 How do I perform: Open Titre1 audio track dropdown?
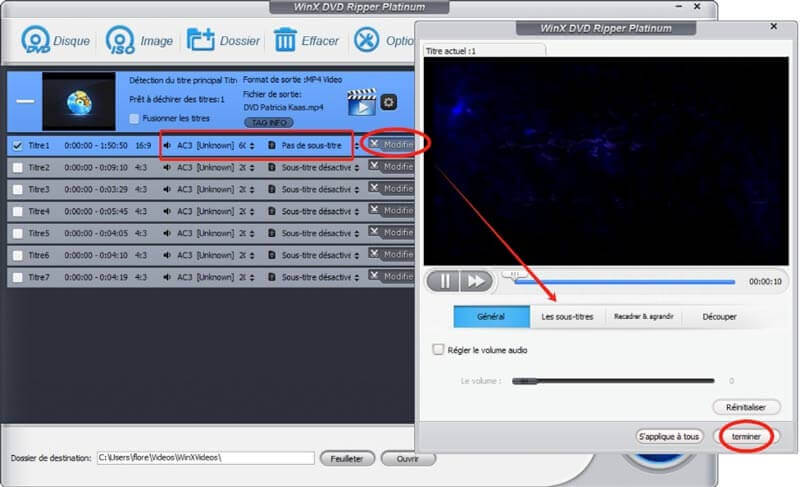coord(252,146)
